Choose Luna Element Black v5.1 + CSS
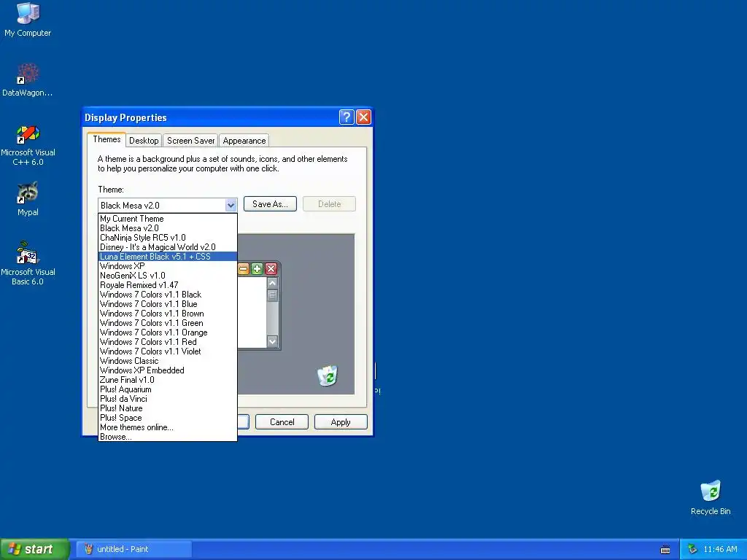 click(x=168, y=256)
